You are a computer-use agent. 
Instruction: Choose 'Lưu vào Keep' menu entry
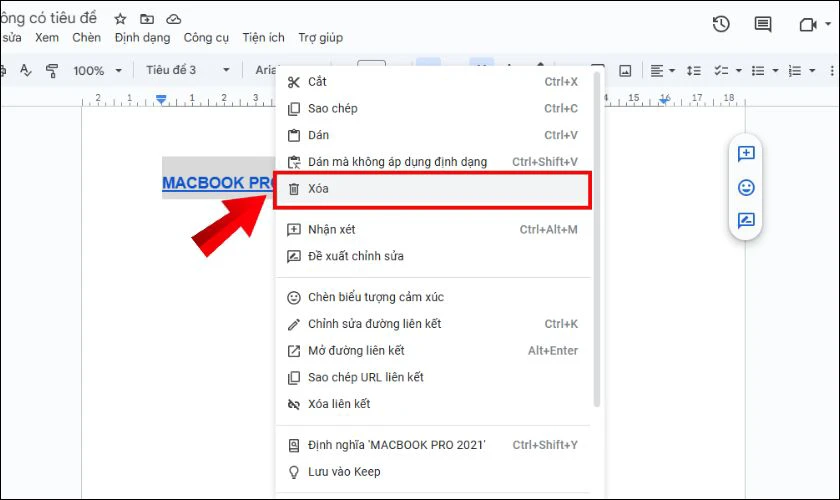click(x=432, y=472)
